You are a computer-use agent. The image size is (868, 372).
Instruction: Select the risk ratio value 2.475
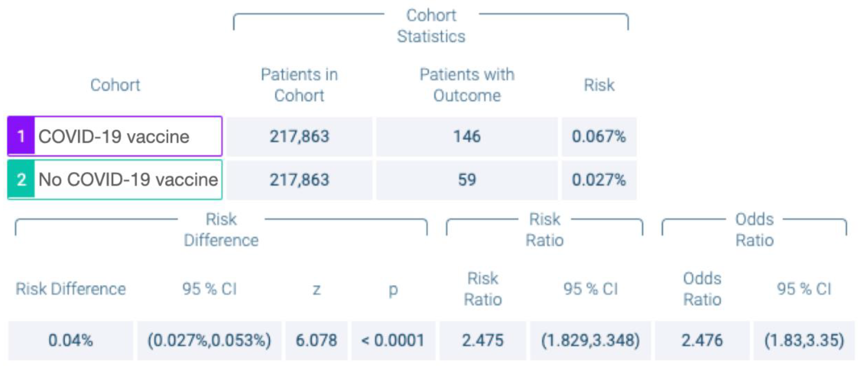click(483, 340)
